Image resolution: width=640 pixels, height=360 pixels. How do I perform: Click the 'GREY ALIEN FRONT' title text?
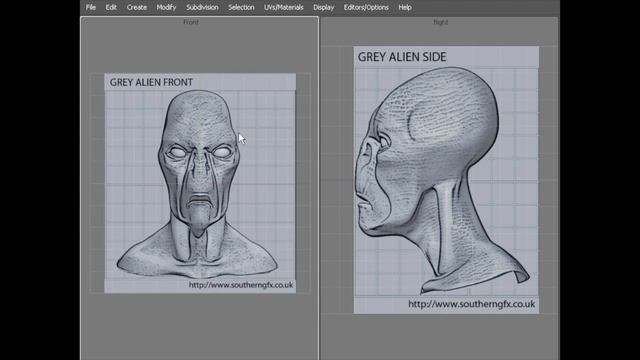[x=151, y=82]
